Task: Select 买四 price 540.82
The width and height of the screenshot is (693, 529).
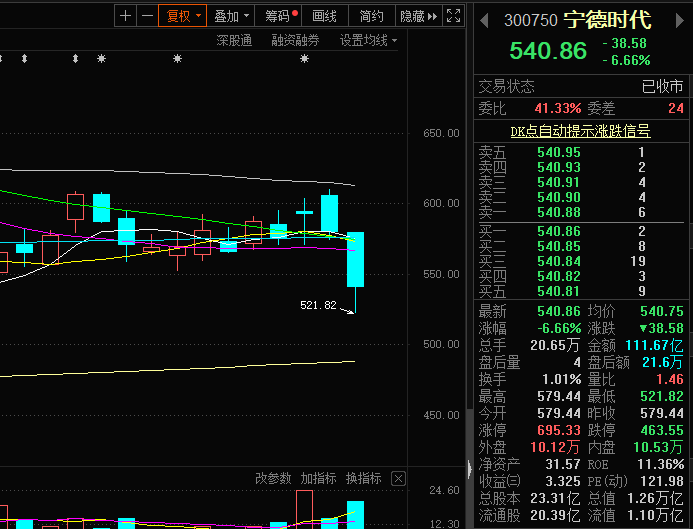Action: point(559,276)
